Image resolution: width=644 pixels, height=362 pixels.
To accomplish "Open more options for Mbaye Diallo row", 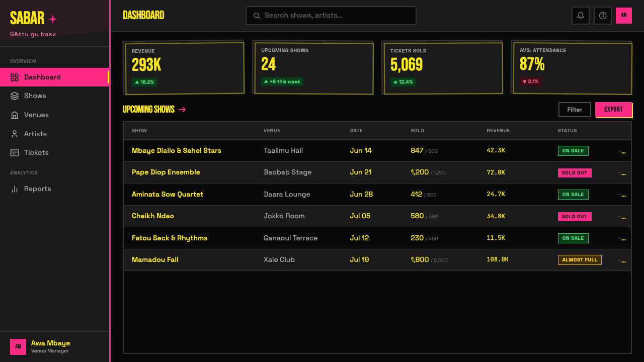I will (x=622, y=151).
